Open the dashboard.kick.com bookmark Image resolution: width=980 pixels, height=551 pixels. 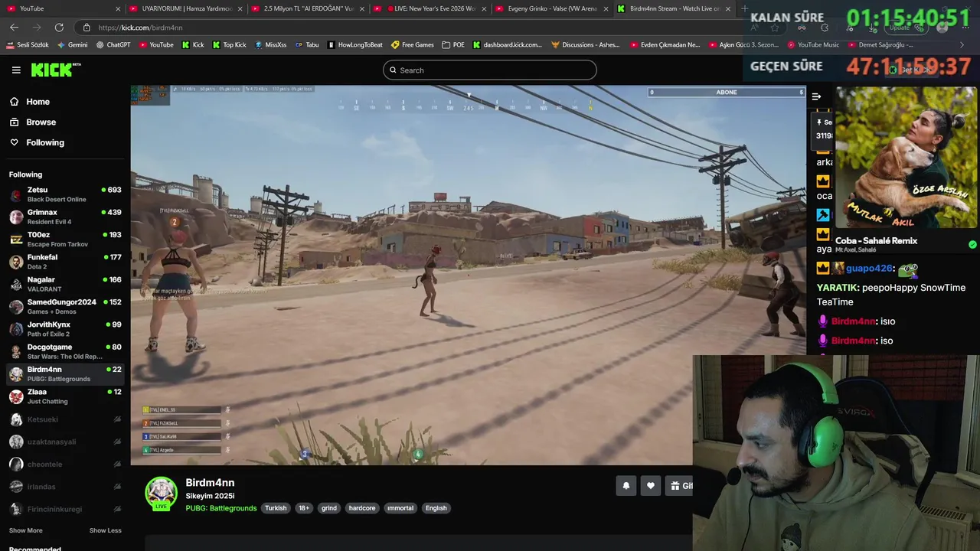click(508, 45)
